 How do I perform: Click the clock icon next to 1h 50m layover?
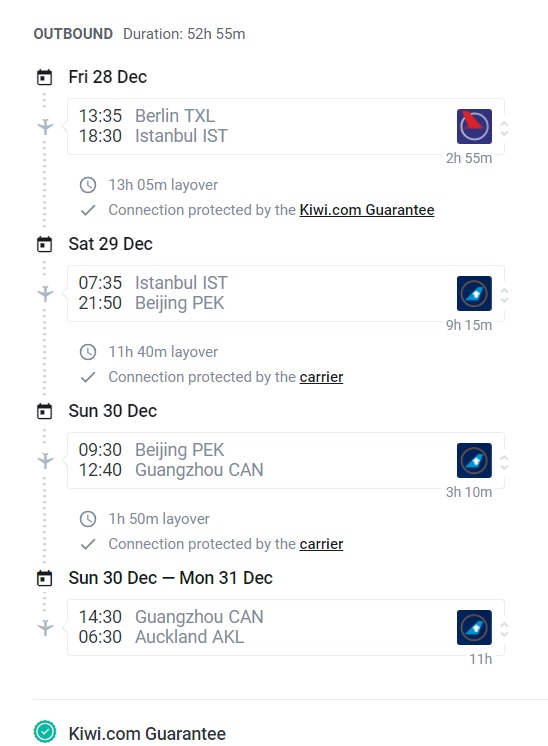coord(88,519)
